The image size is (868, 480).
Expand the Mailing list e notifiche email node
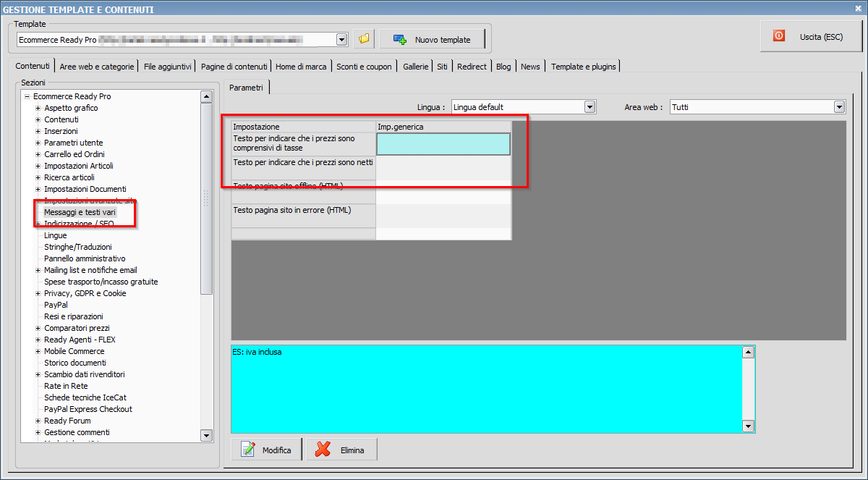(x=38, y=270)
